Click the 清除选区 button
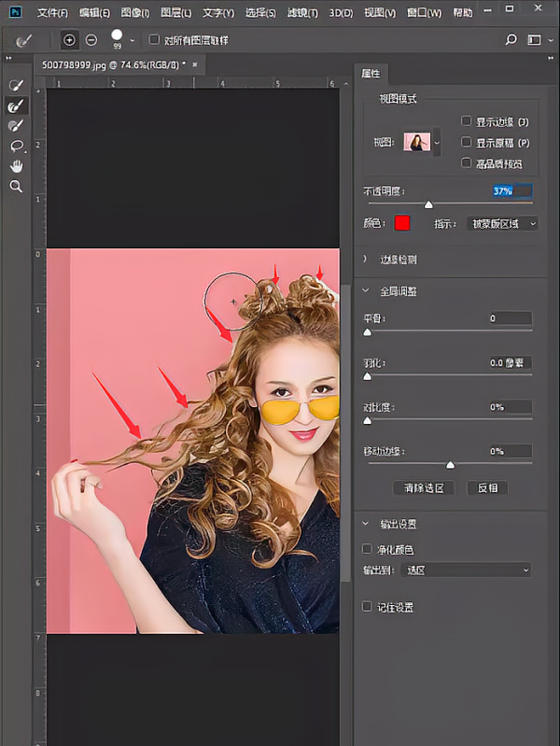 click(x=424, y=487)
